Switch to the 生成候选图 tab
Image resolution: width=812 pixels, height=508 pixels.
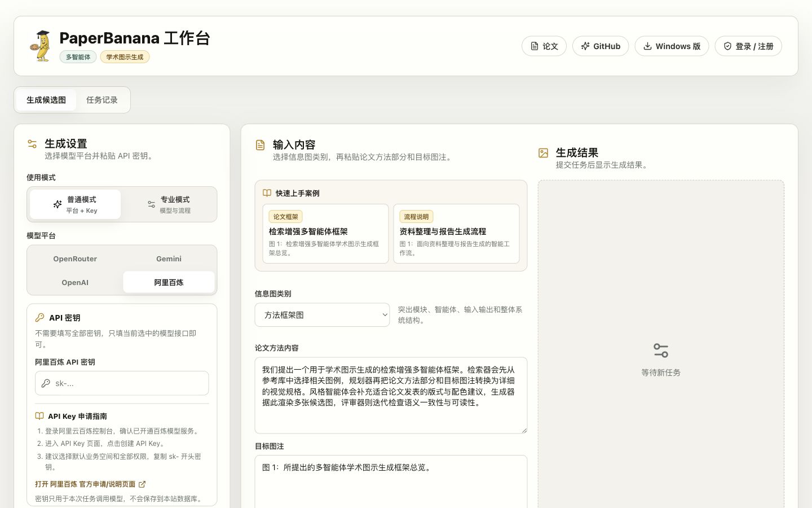(x=46, y=100)
